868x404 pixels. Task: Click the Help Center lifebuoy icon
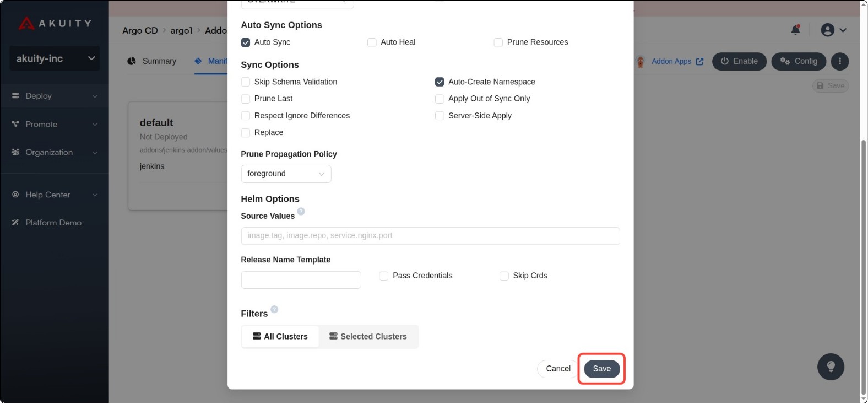(x=15, y=195)
